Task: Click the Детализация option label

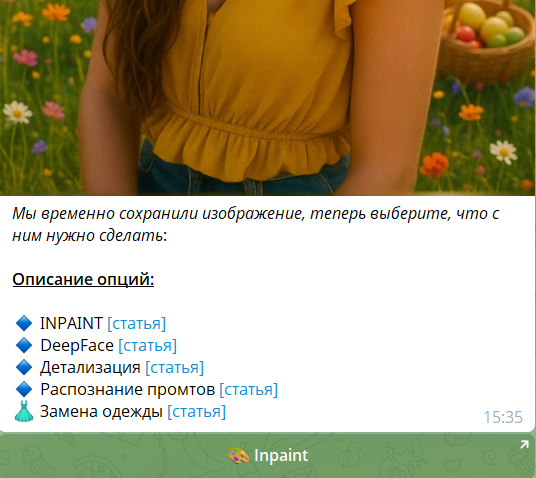Action: [90, 368]
